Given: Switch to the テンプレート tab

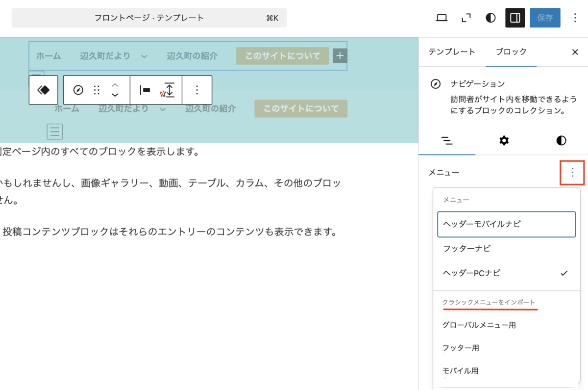Looking at the screenshot, I should (x=452, y=52).
